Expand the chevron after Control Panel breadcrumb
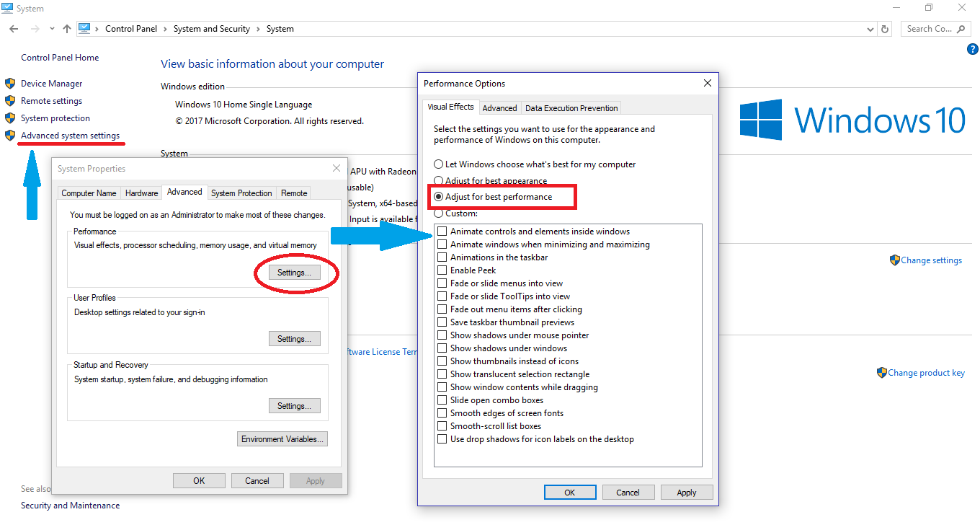 click(165, 29)
